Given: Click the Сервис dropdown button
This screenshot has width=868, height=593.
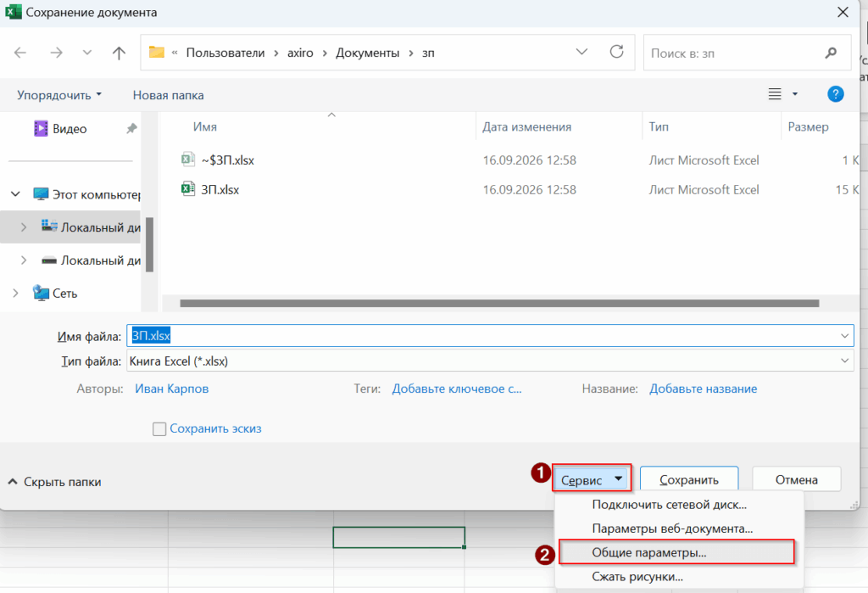Looking at the screenshot, I should tap(591, 479).
